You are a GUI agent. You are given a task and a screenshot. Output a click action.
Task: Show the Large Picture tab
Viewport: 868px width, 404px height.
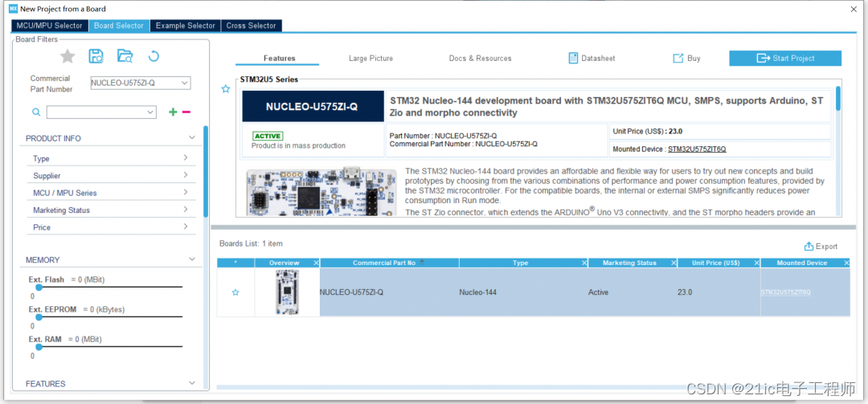point(371,58)
